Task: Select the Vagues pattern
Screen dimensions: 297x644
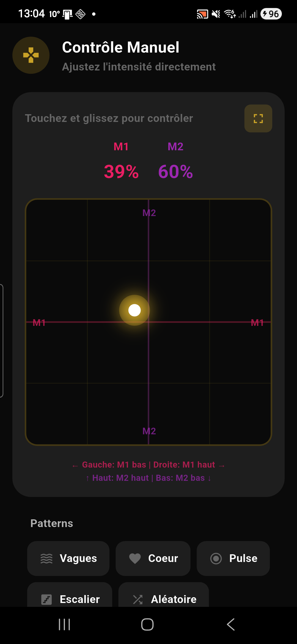Action: pos(68,558)
